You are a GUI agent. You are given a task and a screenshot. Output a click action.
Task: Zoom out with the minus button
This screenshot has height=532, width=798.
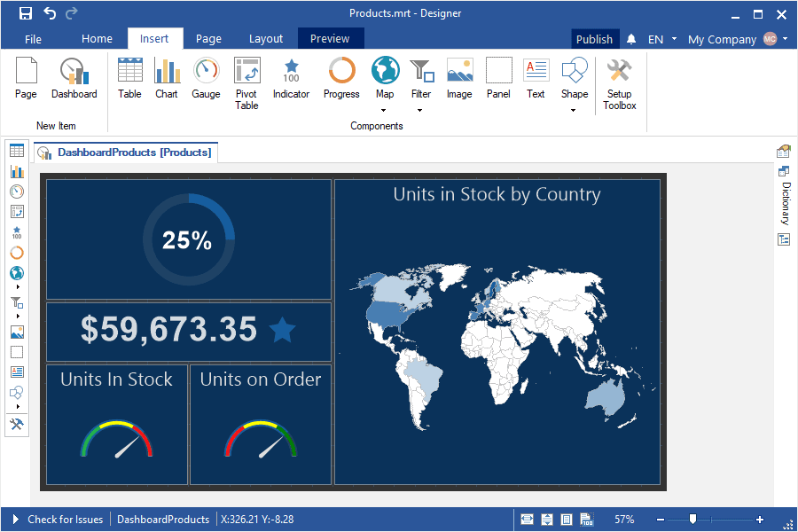click(661, 520)
